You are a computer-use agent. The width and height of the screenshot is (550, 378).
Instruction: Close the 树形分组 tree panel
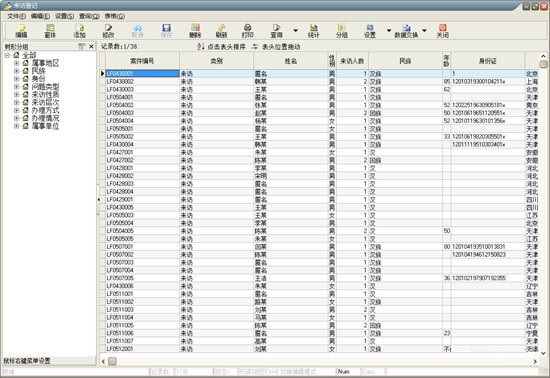(x=91, y=46)
